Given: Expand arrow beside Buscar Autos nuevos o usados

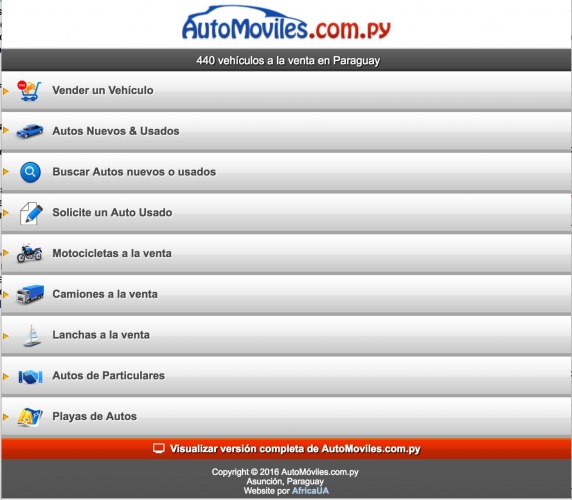Looking at the screenshot, I should pos(6,171).
